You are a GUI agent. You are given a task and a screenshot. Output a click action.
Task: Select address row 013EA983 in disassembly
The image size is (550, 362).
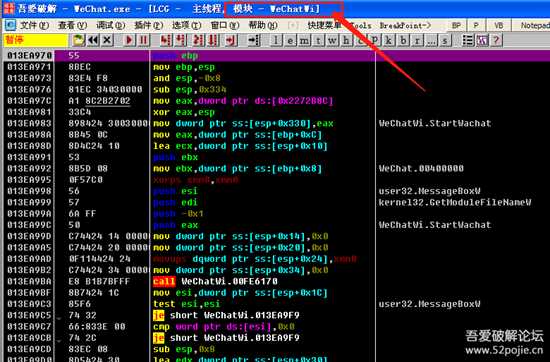(x=29, y=123)
